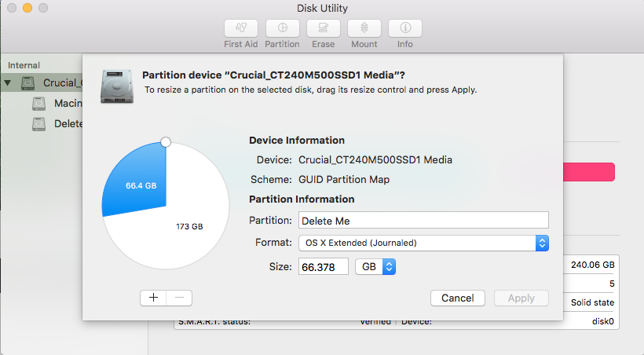Click the hard drive icon in dialog
The image size is (644, 355).
tap(117, 86)
